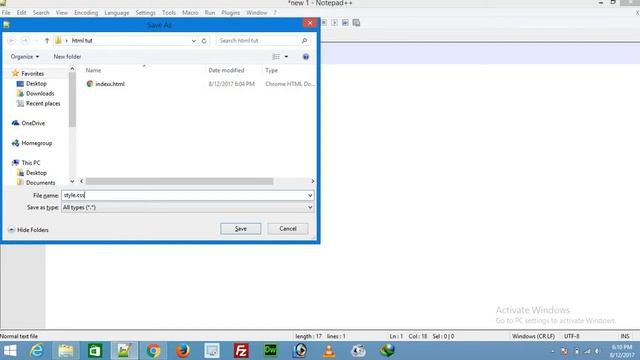This screenshot has width=640, height=360.
Task: Open Notepad++ View menu
Action: [62, 13]
